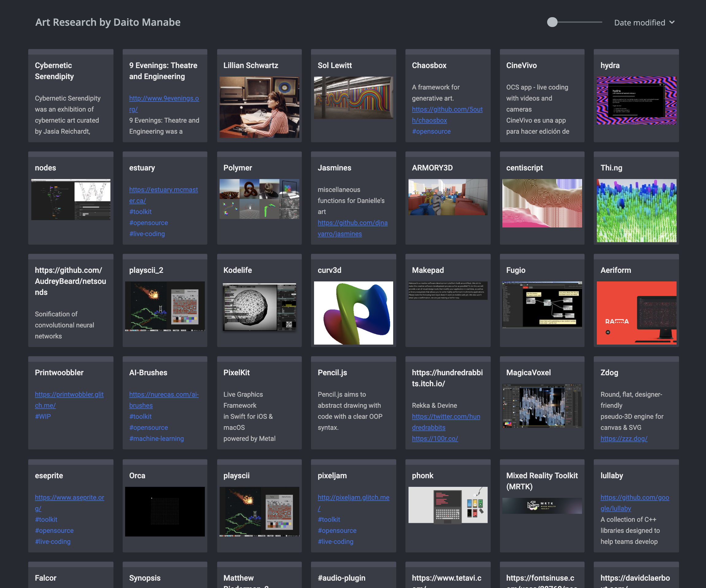The image size is (706, 588).
Task: Open the PixelKit card title
Action: coord(236,372)
